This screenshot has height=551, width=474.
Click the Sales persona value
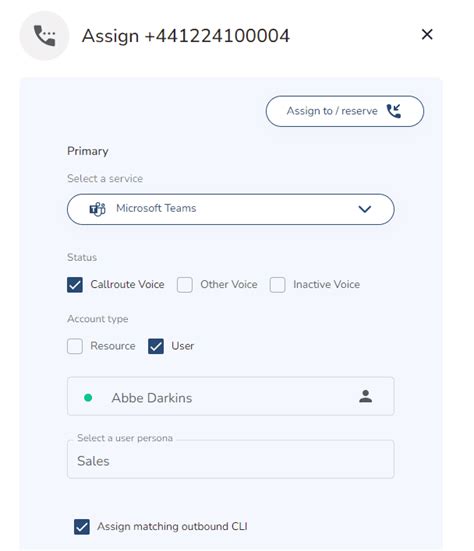coord(93,461)
